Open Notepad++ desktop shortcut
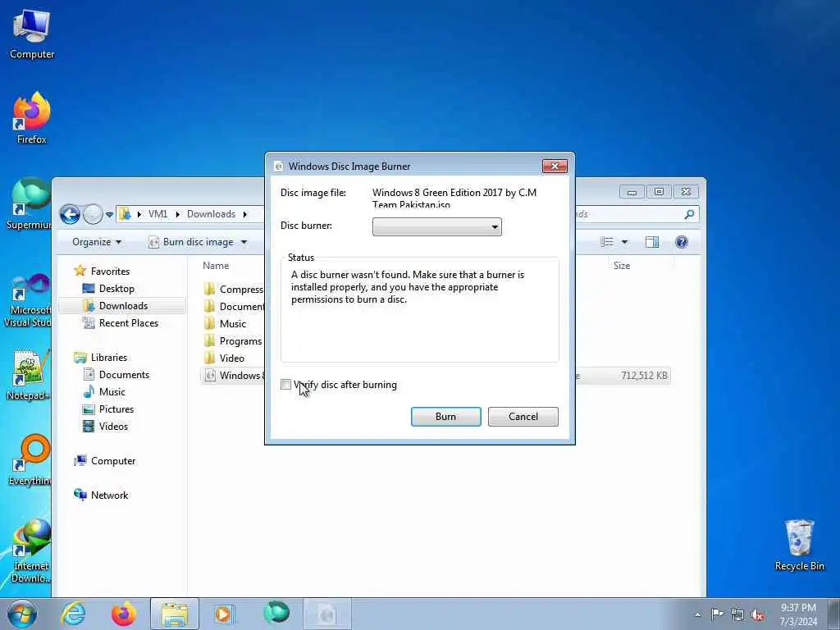Image resolution: width=840 pixels, height=630 pixels. (x=29, y=375)
